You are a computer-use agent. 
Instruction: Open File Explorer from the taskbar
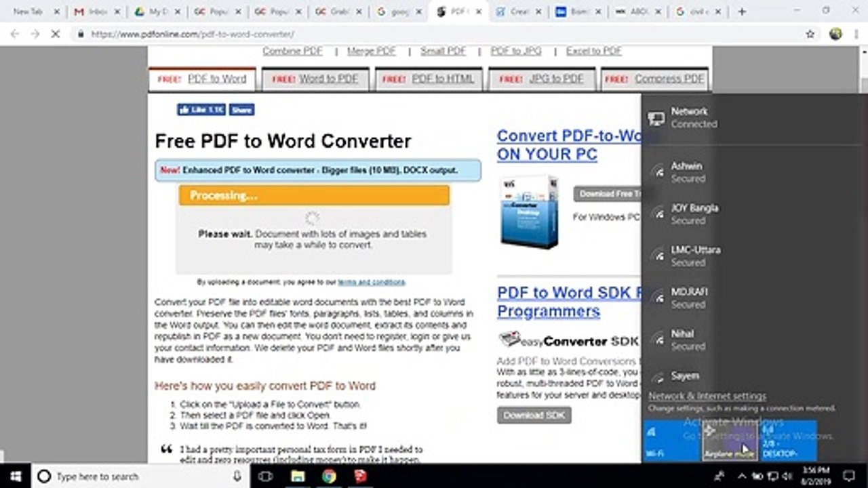pos(297,476)
